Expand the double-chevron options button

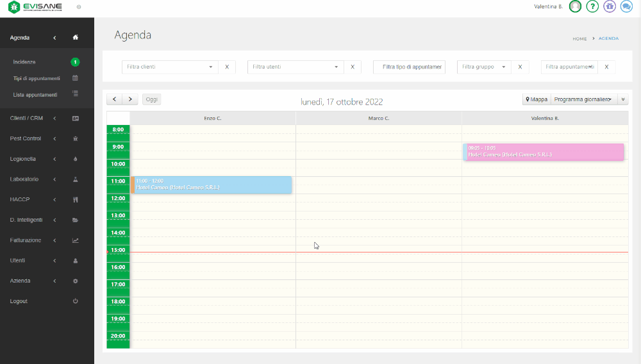[x=623, y=99]
